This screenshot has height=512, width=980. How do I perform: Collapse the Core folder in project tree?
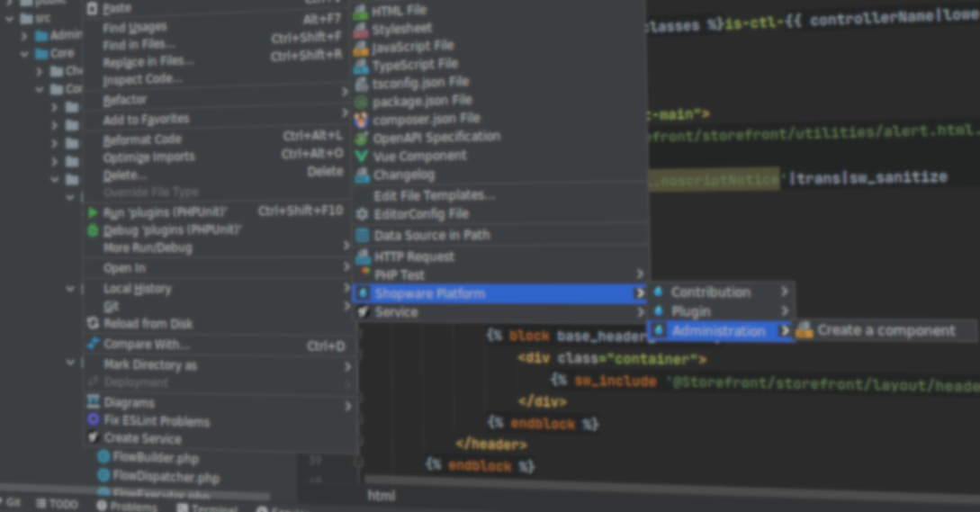(24, 54)
